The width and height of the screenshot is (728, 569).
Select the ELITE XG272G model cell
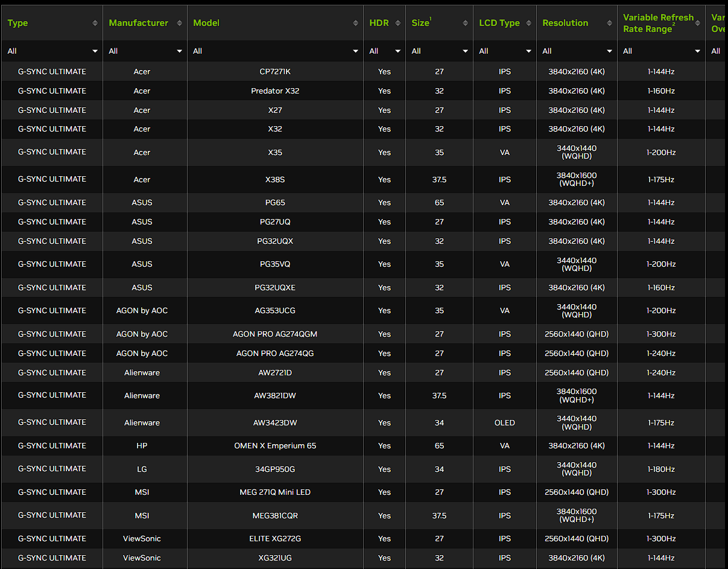tap(276, 539)
